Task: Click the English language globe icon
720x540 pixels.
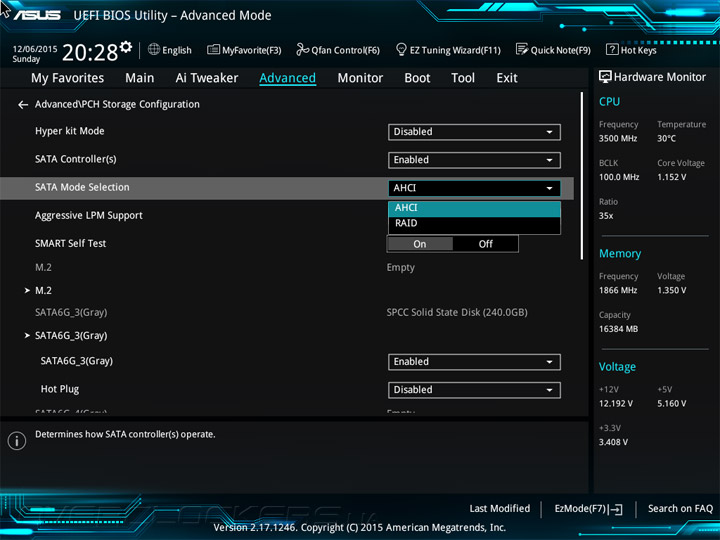Action: 154,50
